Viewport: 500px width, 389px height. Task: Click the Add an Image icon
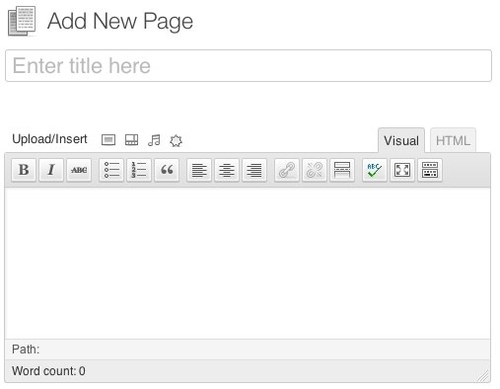pos(108,140)
